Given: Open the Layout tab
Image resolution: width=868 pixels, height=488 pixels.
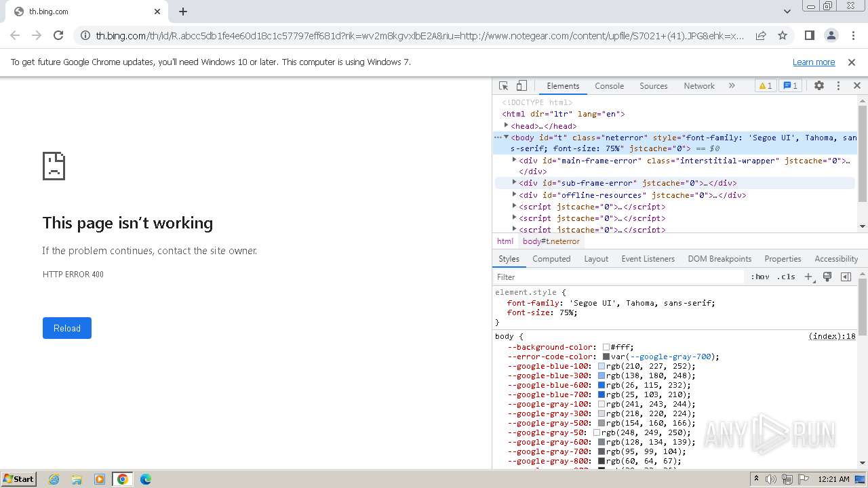Looking at the screenshot, I should coord(596,259).
